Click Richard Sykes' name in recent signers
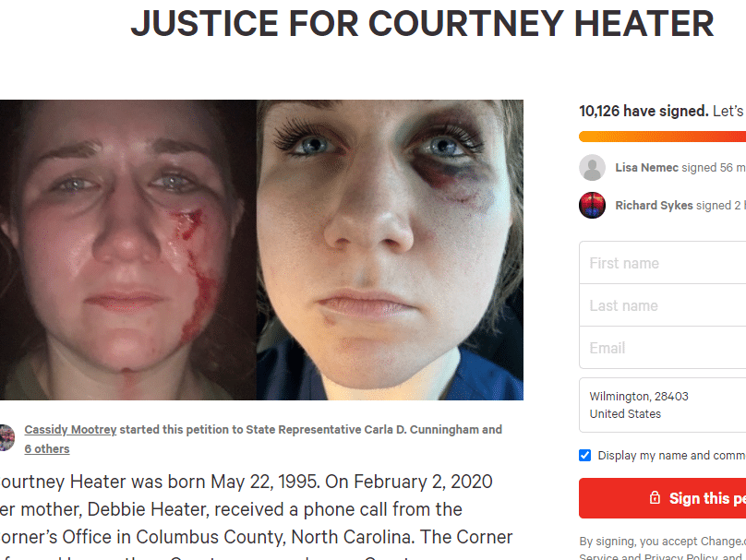This screenshot has height=560, width=746. tap(654, 205)
